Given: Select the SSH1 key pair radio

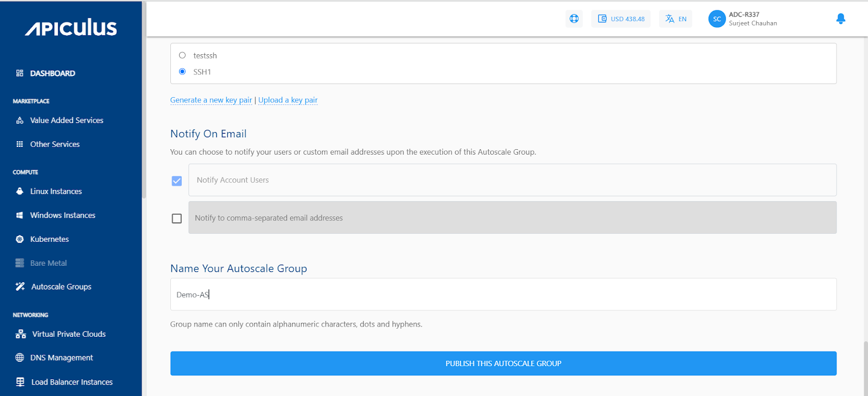Looking at the screenshot, I should click(182, 72).
